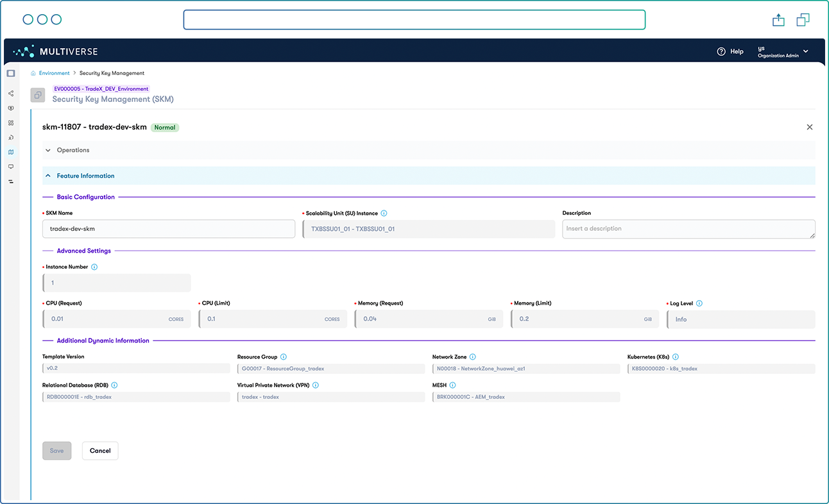829x504 pixels.
Task: Click the VPN tradex - tradex field
Action: [x=331, y=397]
